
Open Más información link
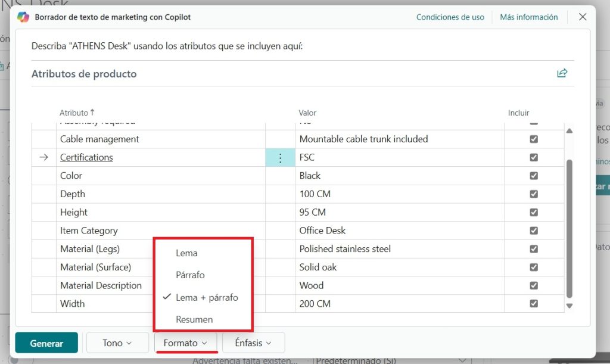(x=529, y=17)
